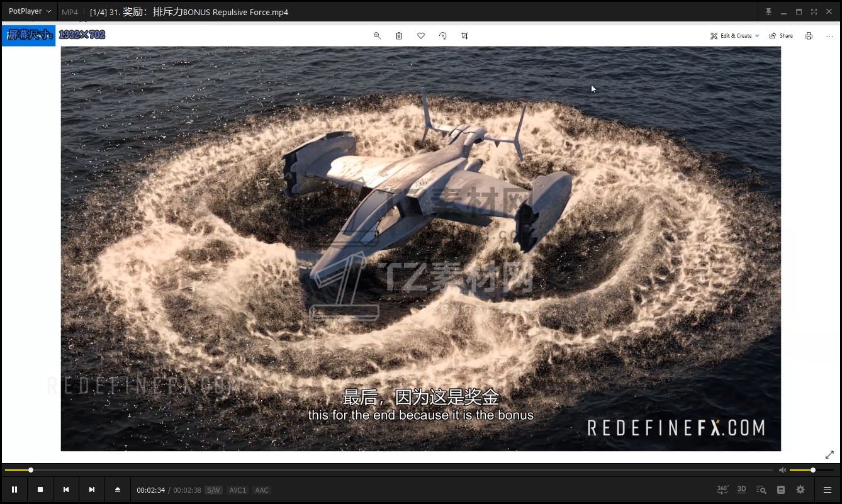Screen dimensions: 842x504
Task: Click the Share button
Action: pyautogui.click(x=781, y=36)
